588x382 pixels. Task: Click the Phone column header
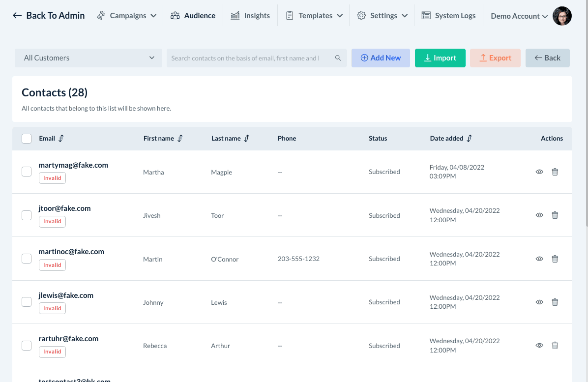point(287,138)
